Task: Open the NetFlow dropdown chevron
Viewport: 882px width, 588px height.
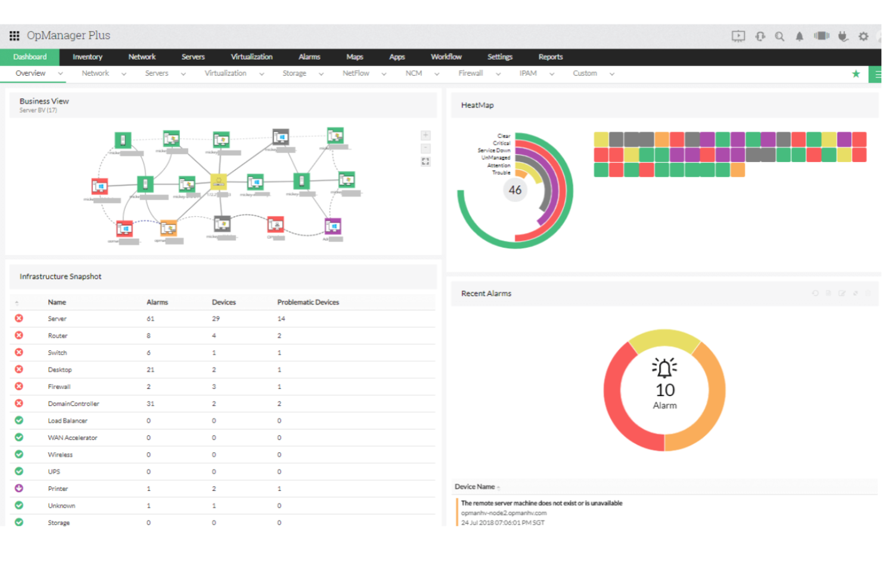Action: coord(383,73)
